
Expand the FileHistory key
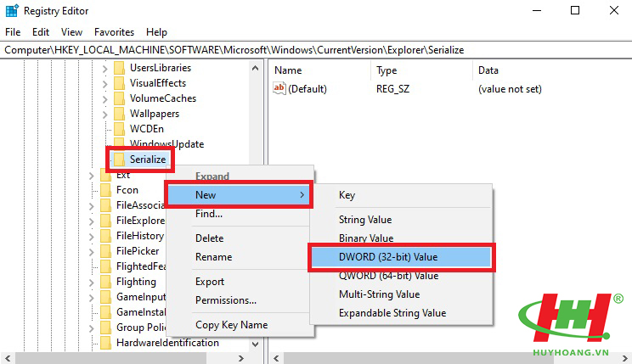92,238
